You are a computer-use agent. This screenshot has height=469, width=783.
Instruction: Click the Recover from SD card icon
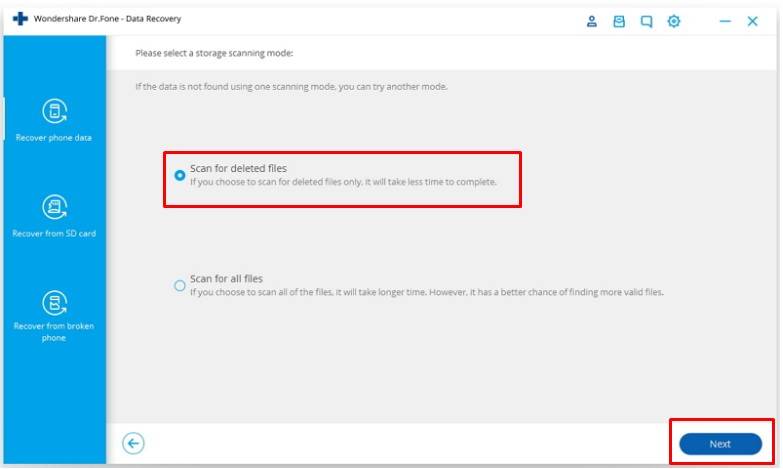[x=54, y=207]
